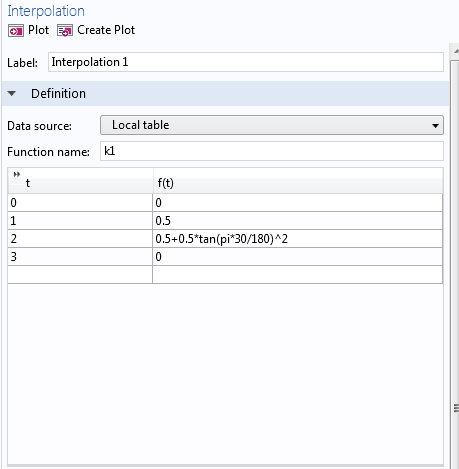Click the Plot text button
This screenshot has height=469, width=459.
pyautogui.click(x=38, y=30)
